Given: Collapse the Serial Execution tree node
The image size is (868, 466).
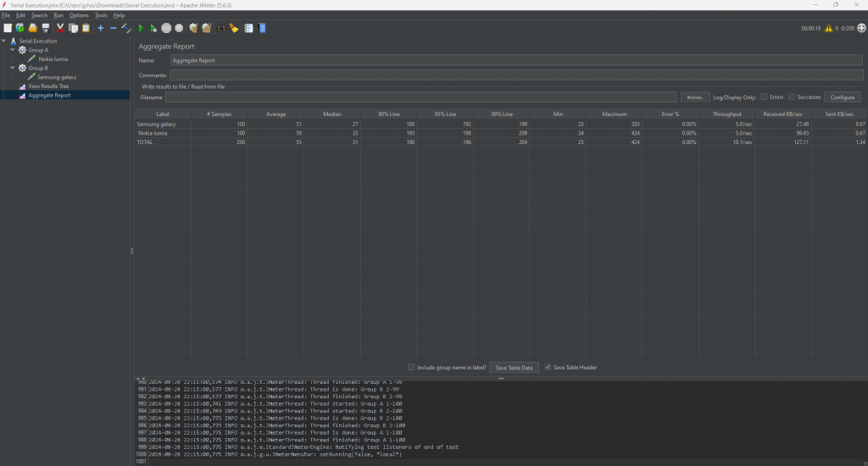Looking at the screenshot, I should (x=4, y=41).
